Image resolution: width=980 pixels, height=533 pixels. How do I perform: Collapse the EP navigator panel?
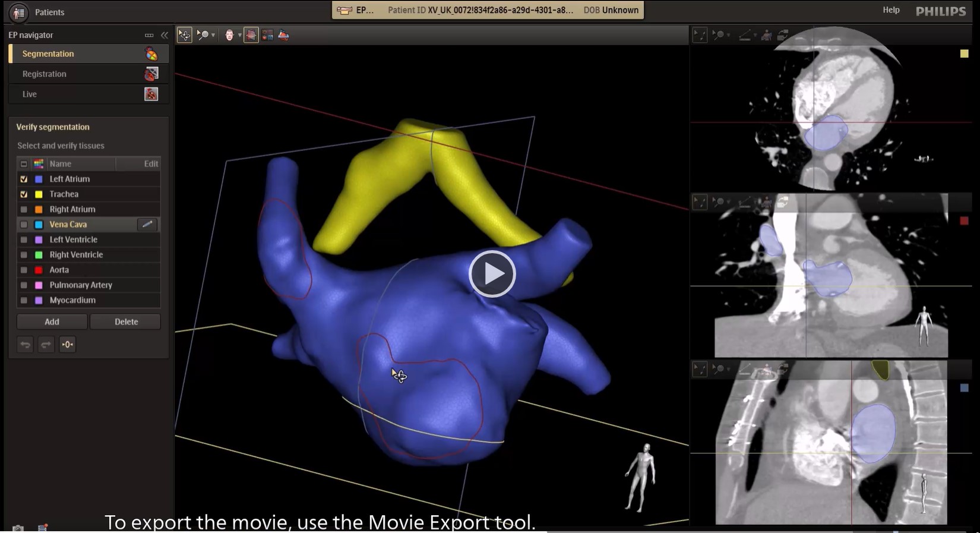click(165, 35)
